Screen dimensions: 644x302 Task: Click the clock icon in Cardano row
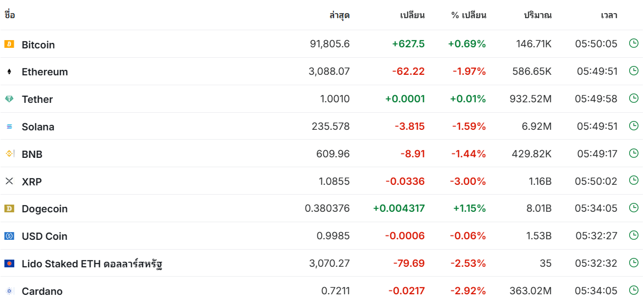pyautogui.click(x=634, y=290)
